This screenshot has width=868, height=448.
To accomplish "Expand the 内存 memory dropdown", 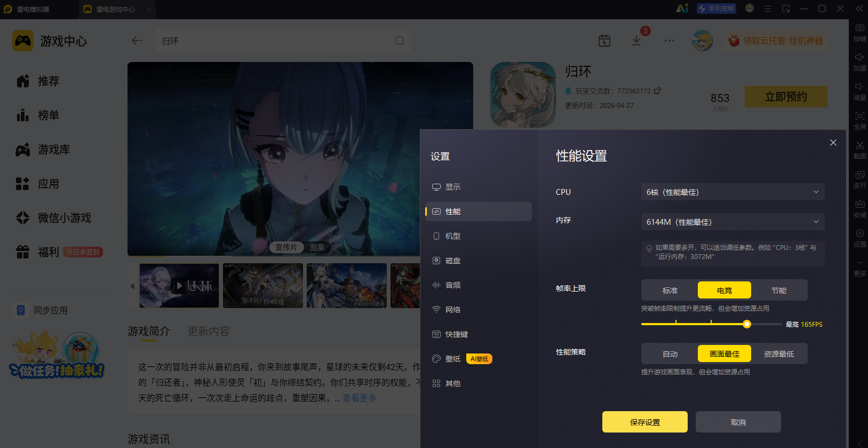I will pyautogui.click(x=733, y=222).
